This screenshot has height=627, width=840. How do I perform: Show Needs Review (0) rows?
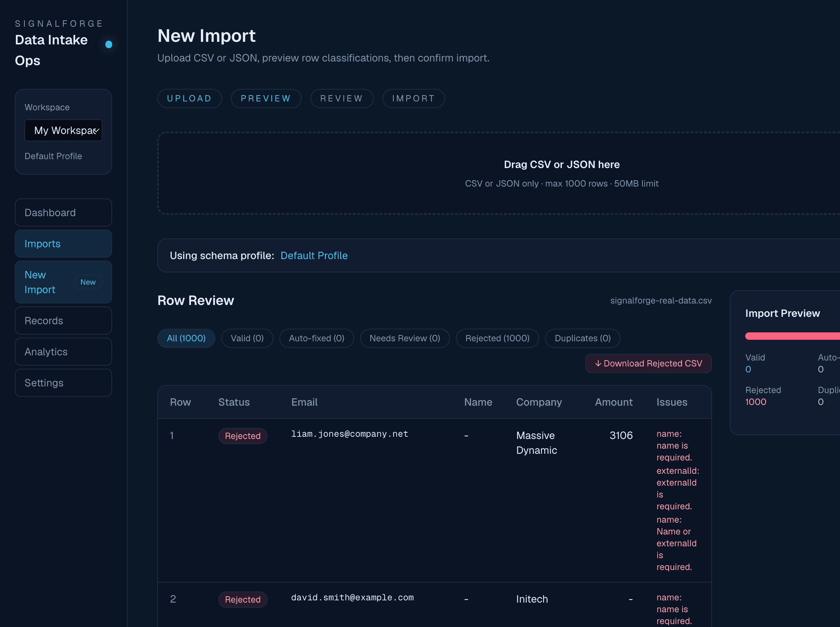[405, 338]
